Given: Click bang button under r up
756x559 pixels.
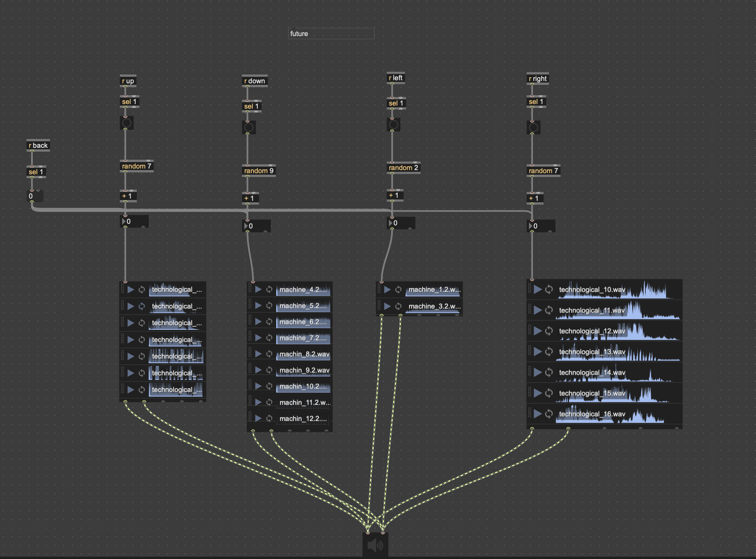Looking at the screenshot, I should click(x=126, y=123).
